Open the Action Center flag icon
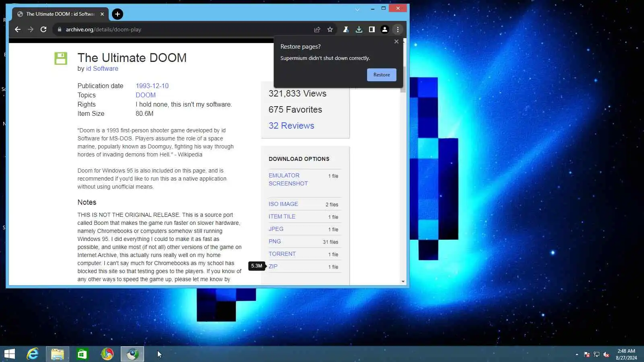Screen dimensions: 644x362 click(x=587, y=354)
